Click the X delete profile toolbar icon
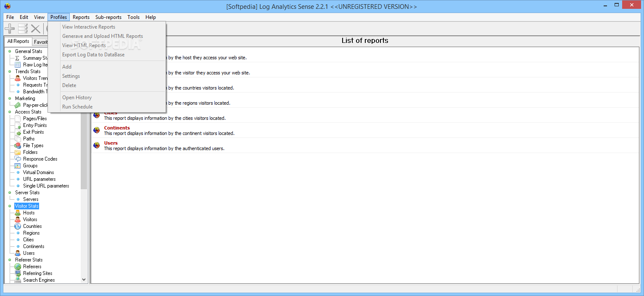 click(36, 29)
